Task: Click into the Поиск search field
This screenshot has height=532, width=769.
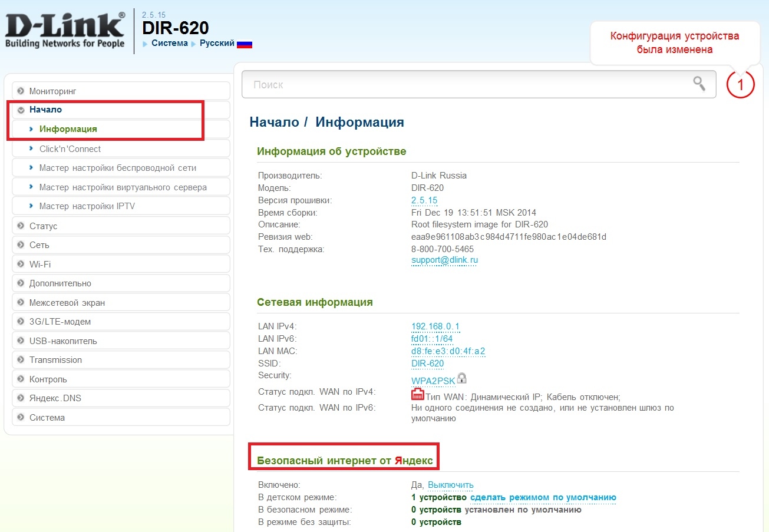Action: pos(466,85)
